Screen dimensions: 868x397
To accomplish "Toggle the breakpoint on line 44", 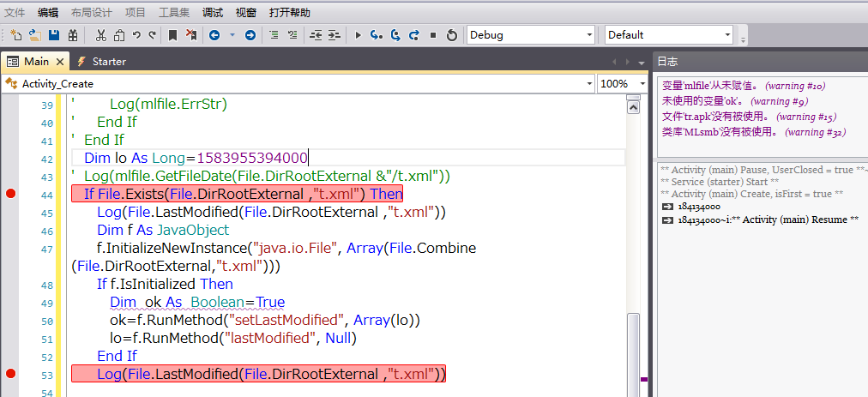I will coord(10,195).
